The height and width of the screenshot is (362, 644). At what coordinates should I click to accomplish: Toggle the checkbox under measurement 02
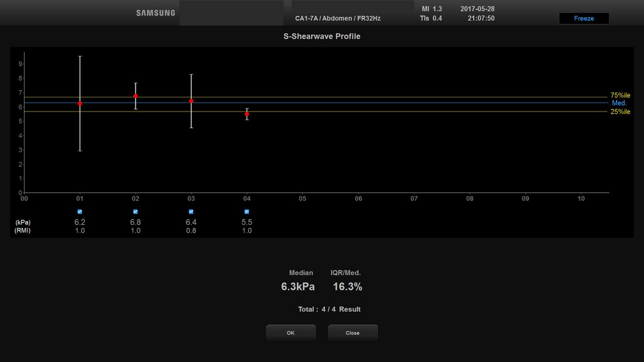pyautogui.click(x=136, y=212)
